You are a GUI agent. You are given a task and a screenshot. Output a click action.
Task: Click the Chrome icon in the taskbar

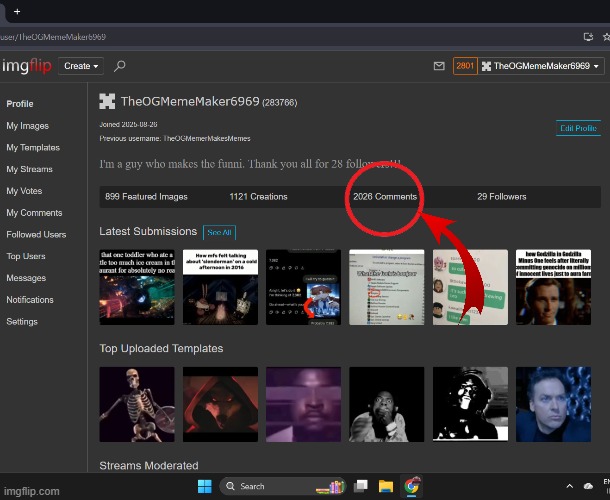coord(412,486)
